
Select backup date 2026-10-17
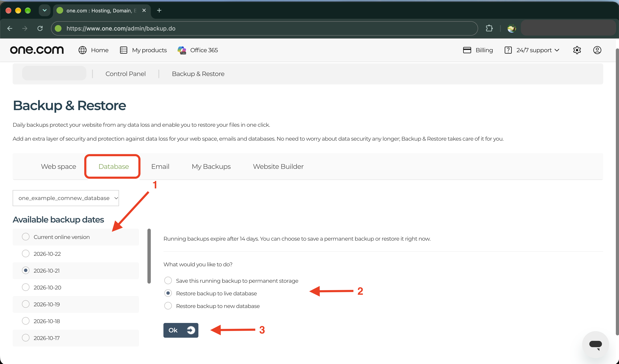(25, 338)
